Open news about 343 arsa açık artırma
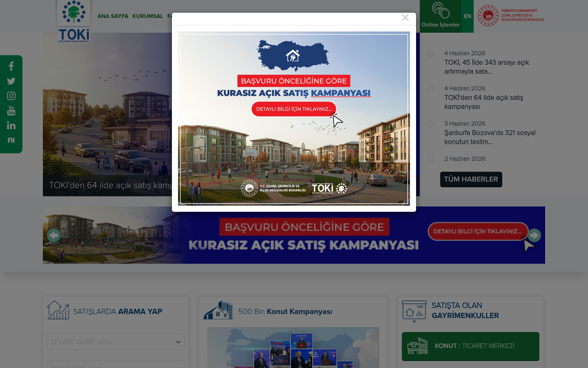The height and width of the screenshot is (368, 588). point(487,67)
